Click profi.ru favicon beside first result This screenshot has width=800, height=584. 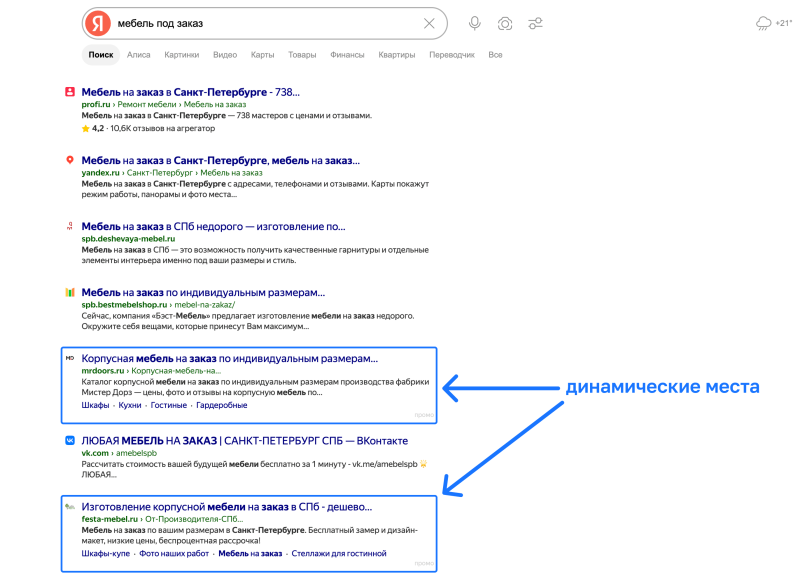tap(70, 92)
